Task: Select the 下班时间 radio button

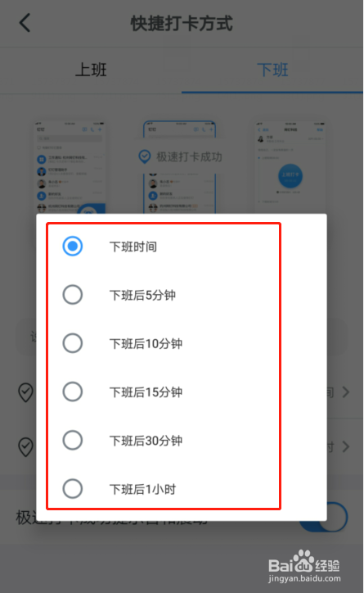Action: point(73,247)
